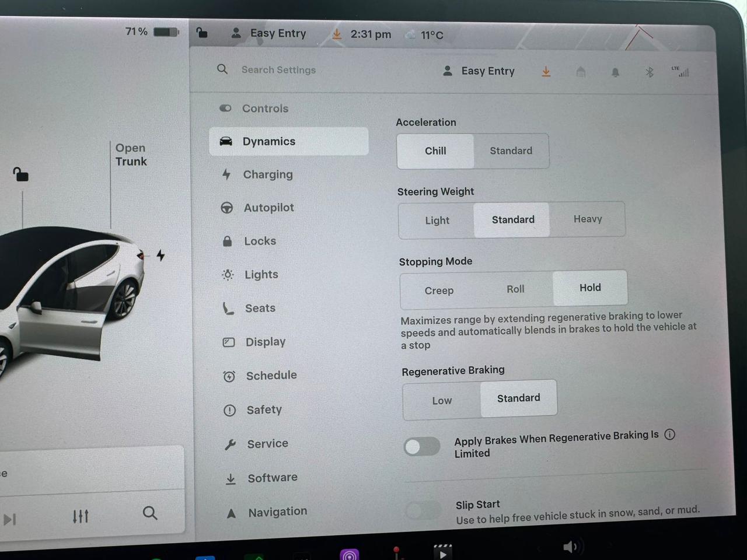Screen dimensions: 747x560
Task: Tap the 11°C outside temperature
Action: pos(432,36)
